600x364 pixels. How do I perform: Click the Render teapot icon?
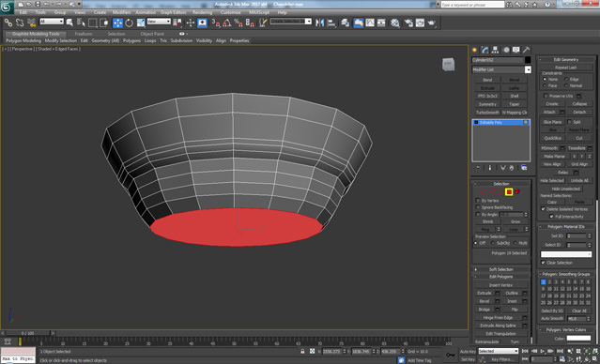point(432,23)
